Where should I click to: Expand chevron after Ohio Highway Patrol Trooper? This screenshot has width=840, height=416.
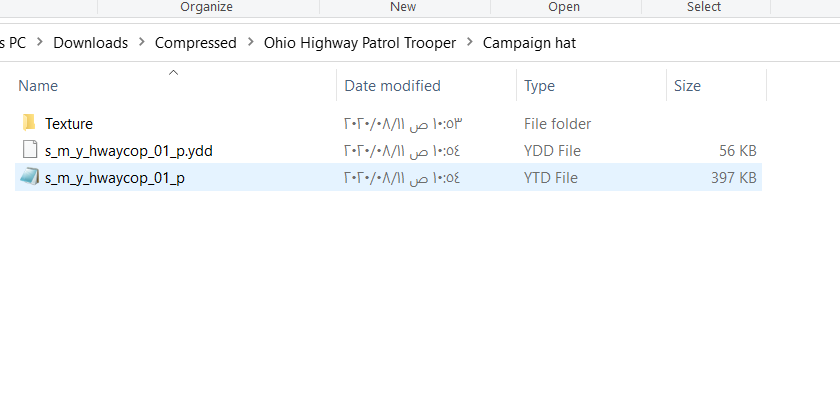(x=469, y=43)
